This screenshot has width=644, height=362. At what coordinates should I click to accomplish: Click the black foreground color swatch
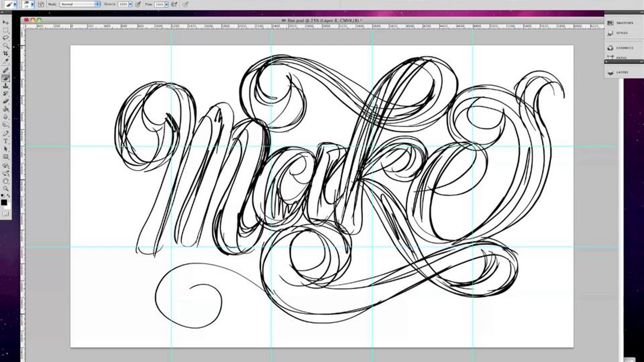(4, 202)
